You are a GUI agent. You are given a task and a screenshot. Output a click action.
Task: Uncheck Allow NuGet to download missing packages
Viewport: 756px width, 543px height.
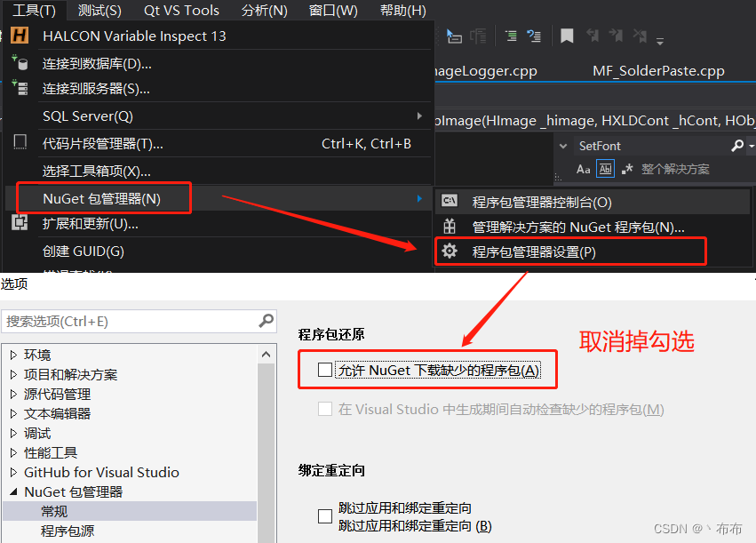coord(325,370)
